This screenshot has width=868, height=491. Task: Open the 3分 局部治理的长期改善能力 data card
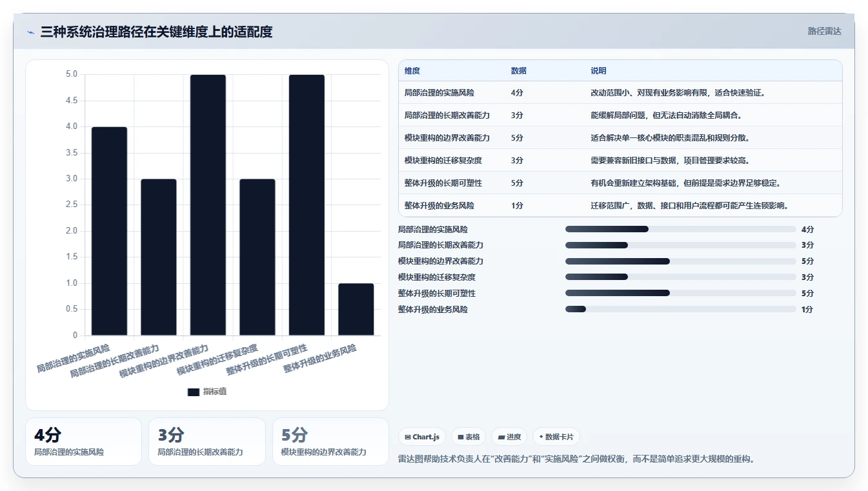point(207,441)
